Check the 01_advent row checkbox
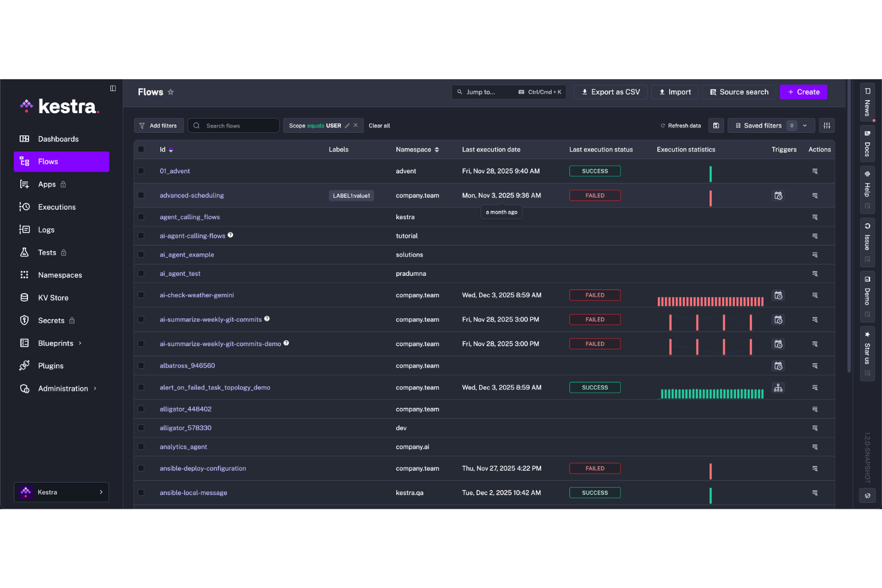Image resolution: width=882 pixels, height=588 pixels. (141, 171)
